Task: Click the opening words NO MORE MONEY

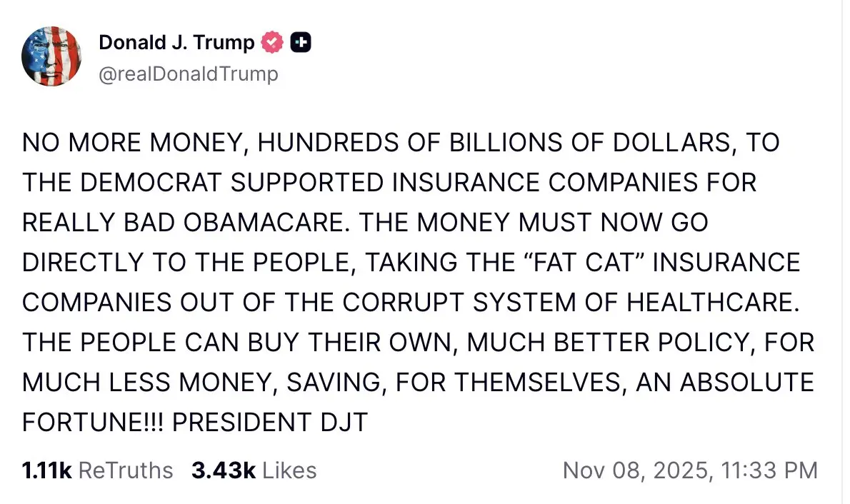Action: 135,143
